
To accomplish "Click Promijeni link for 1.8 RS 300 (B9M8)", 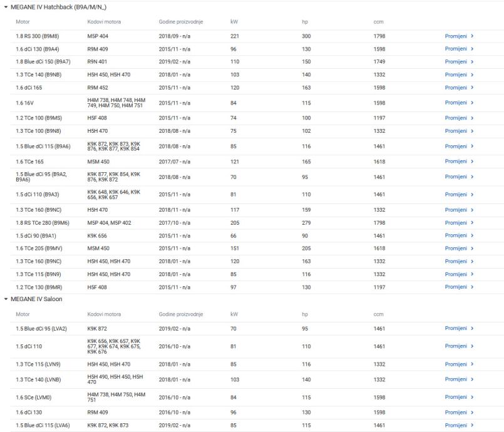I will [x=456, y=36].
